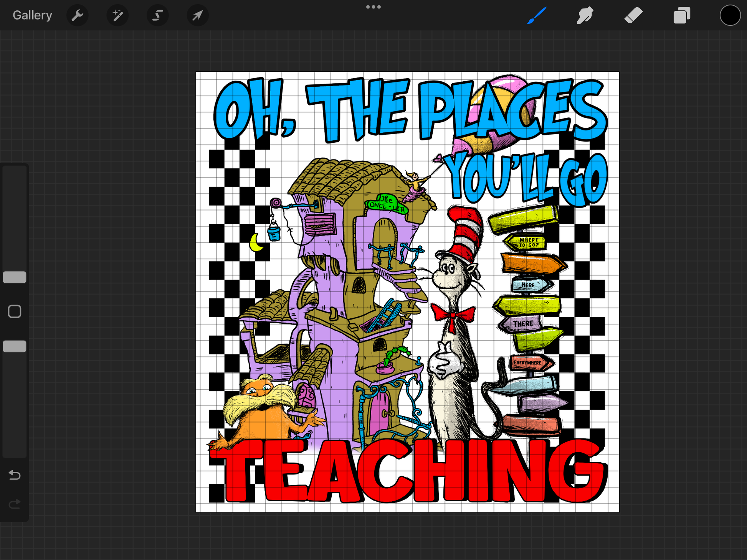The image size is (747, 560).
Task: Open the Layers panel
Action: pos(682,15)
